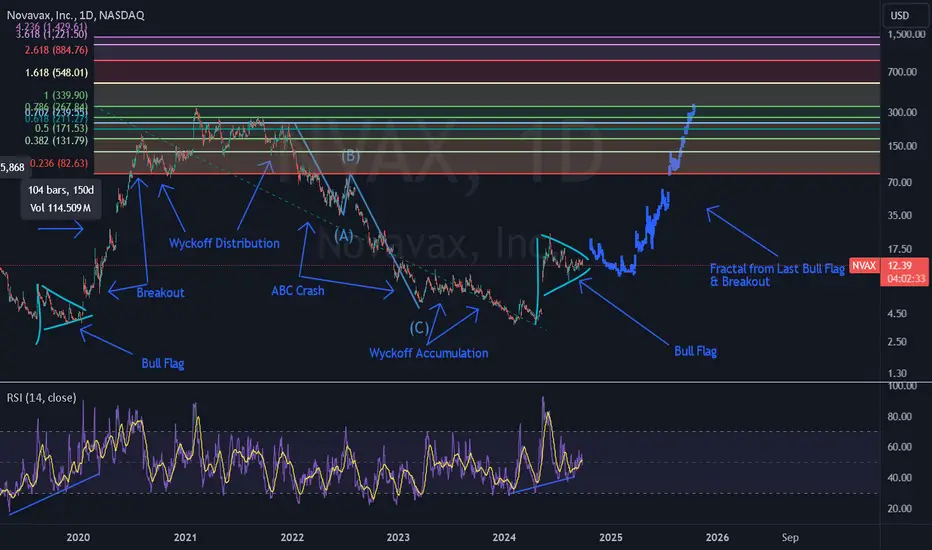Click the 'ABC Crash' text annotation
Viewport: 932px width, 550px height.
pyautogui.click(x=298, y=291)
